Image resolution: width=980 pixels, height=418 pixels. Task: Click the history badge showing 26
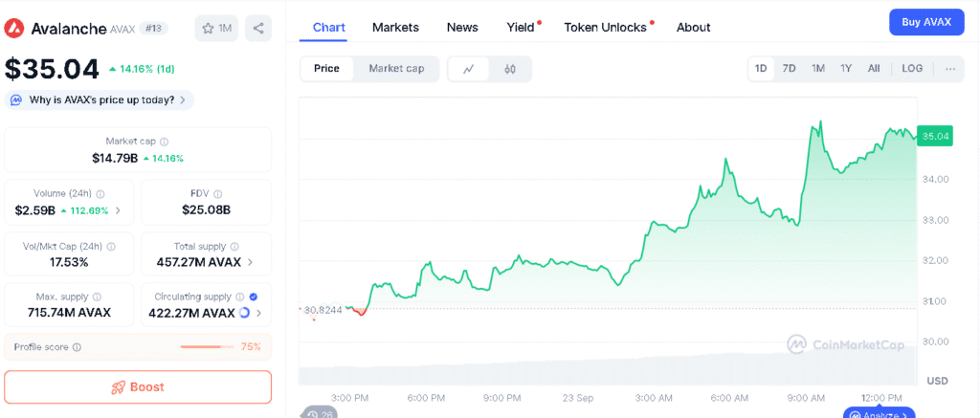click(318, 413)
